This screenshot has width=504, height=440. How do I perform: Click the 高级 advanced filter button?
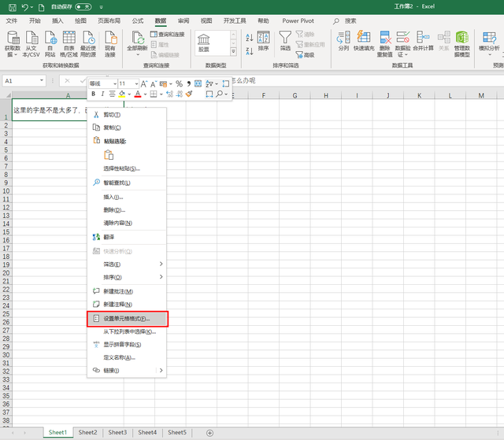(x=305, y=55)
